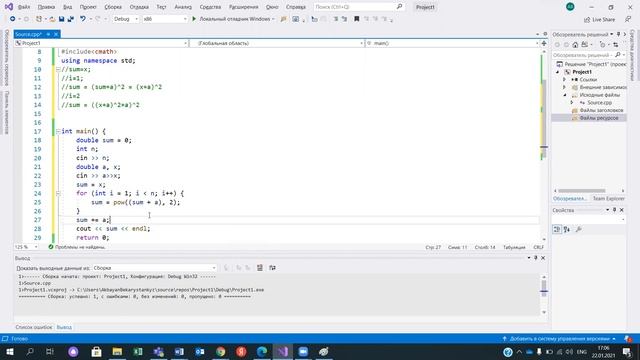Screen dimensions: 640x360
Task: Collapse the Project1 node in Solution Explorer
Action: 558,72
